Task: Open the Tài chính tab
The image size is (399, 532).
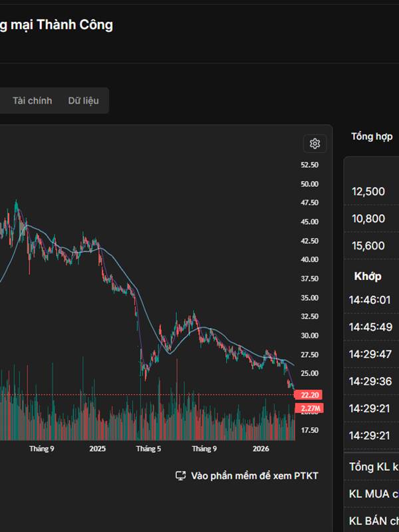Action: click(x=32, y=100)
